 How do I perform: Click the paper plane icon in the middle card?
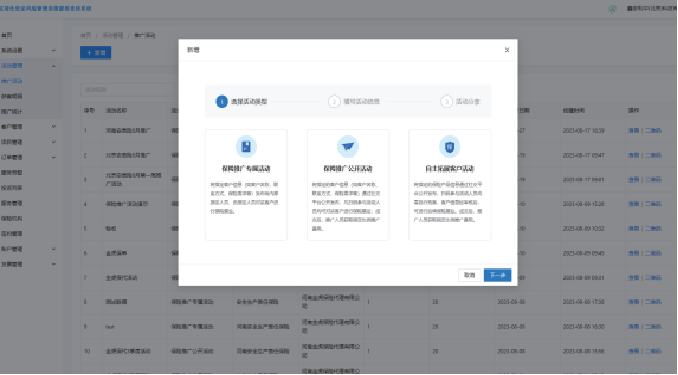click(x=348, y=147)
